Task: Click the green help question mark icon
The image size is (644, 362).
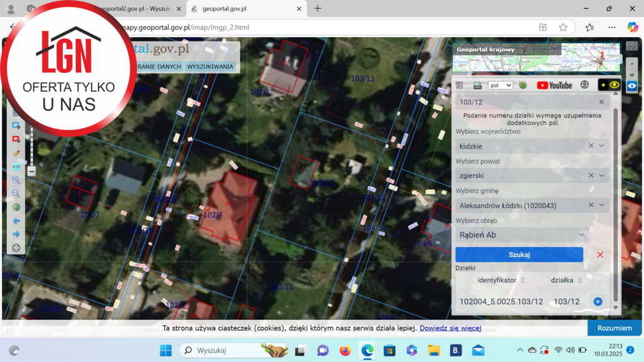Action: (x=523, y=85)
